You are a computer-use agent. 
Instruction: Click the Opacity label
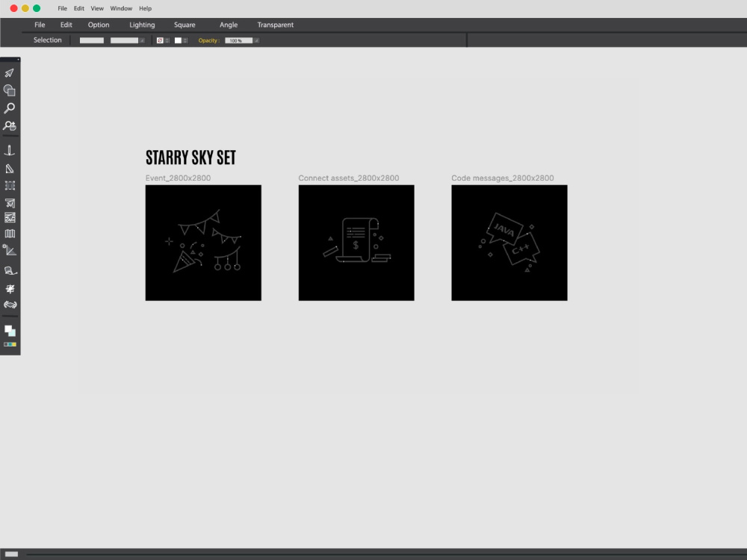tap(209, 40)
